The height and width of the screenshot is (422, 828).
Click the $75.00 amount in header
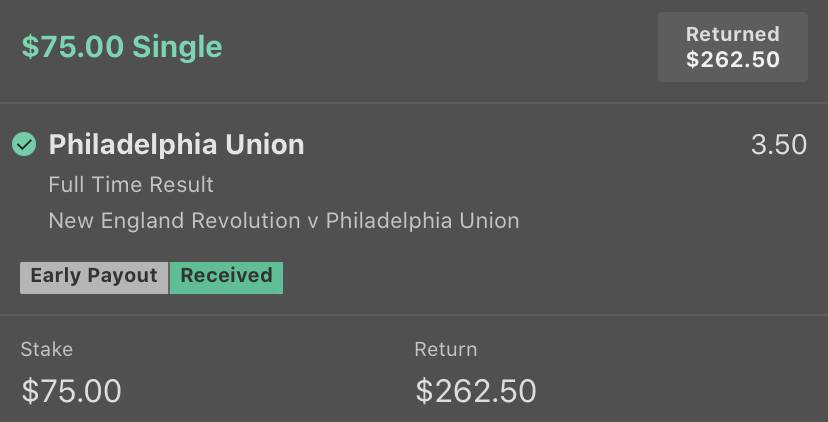click(x=72, y=47)
